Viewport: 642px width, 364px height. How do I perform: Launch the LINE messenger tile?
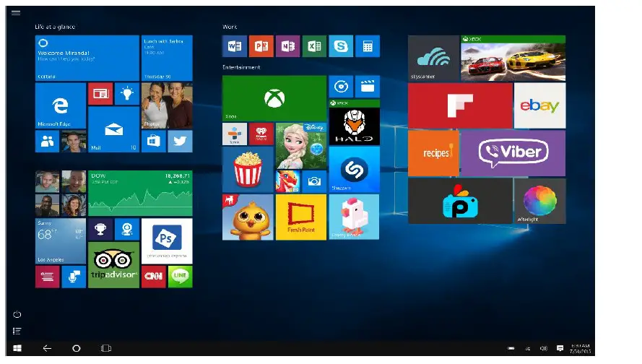[x=180, y=277]
